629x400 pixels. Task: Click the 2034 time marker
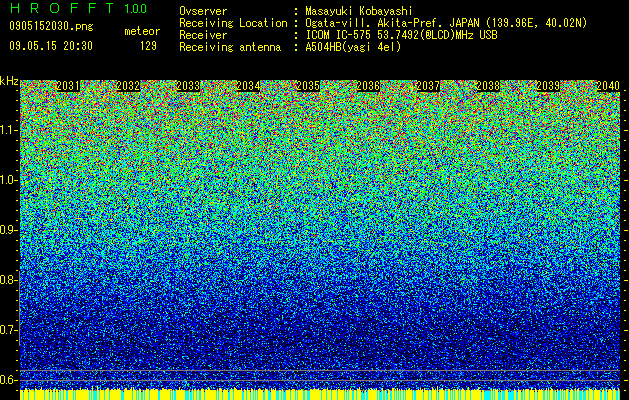coord(248,86)
